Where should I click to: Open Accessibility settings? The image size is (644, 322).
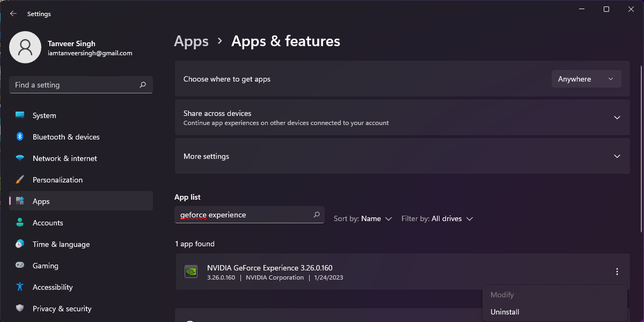point(20,287)
